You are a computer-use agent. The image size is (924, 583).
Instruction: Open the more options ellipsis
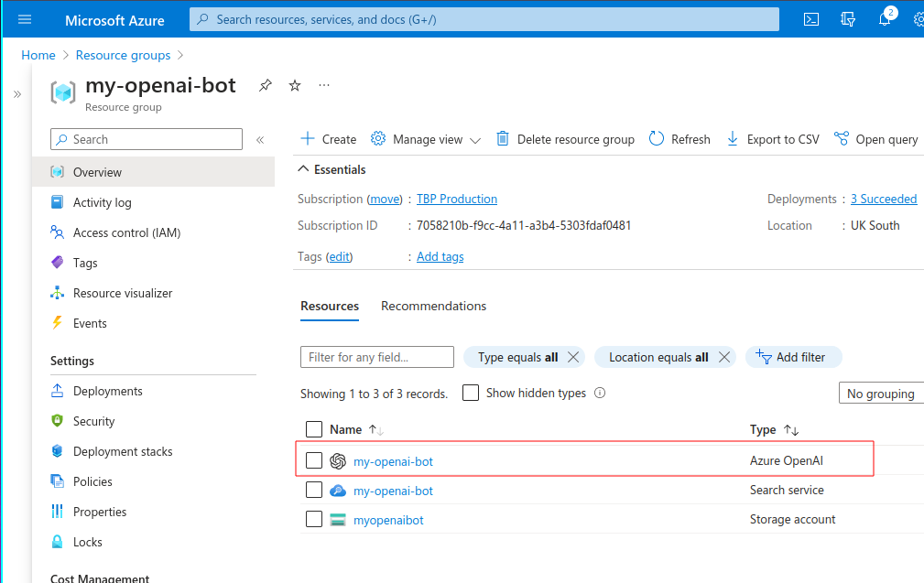324,85
